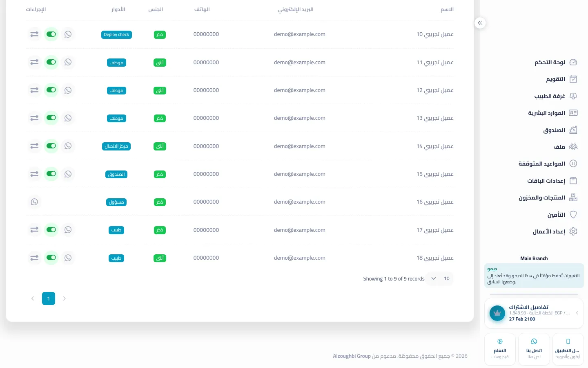The width and height of the screenshot is (588, 368).
Task: Click الأدوار column header
Action: (118, 9)
